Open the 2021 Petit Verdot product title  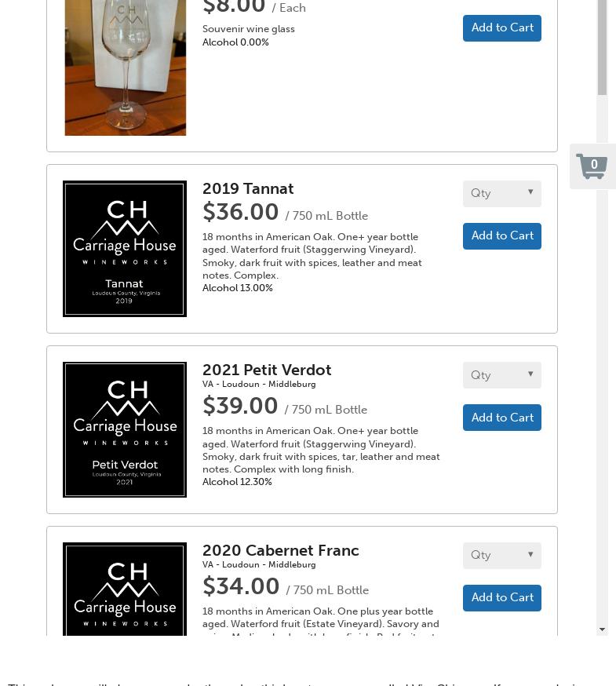click(267, 370)
